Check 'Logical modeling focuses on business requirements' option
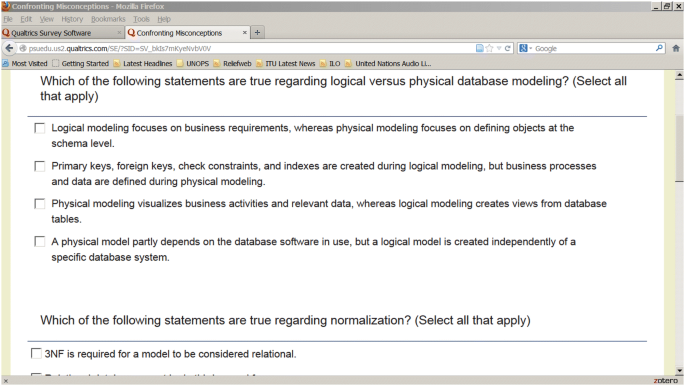The width and height of the screenshot is (685, 386). [39, 128]
